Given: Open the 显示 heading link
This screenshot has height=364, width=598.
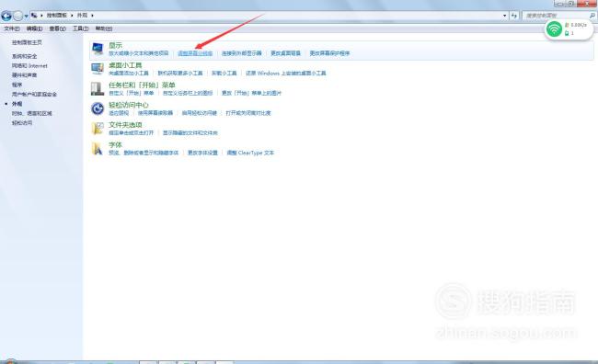Looking at the screenshot, I should (x=116, y=45).
